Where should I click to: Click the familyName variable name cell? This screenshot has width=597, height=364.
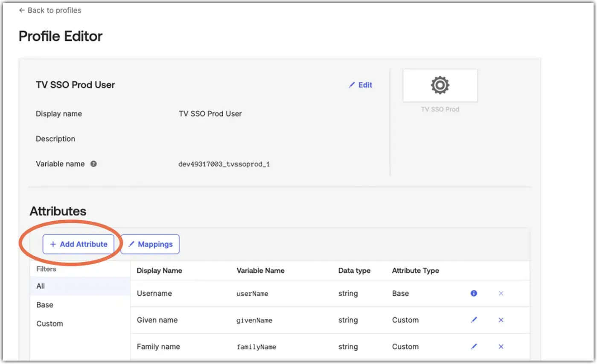click(x=256, y=347)
